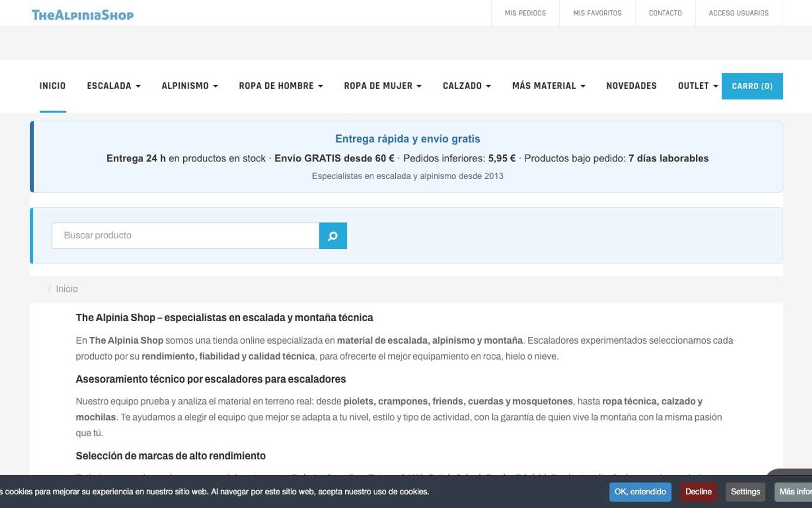The image size is (812, 508).
Task: Expand the Más Material menu
Action: click(549, 86)
